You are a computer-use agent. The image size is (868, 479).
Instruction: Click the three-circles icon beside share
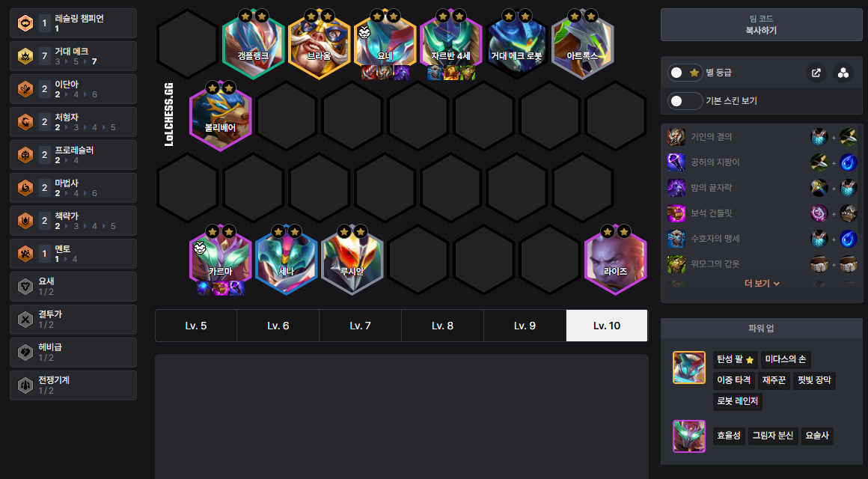[x=843, y=73]
